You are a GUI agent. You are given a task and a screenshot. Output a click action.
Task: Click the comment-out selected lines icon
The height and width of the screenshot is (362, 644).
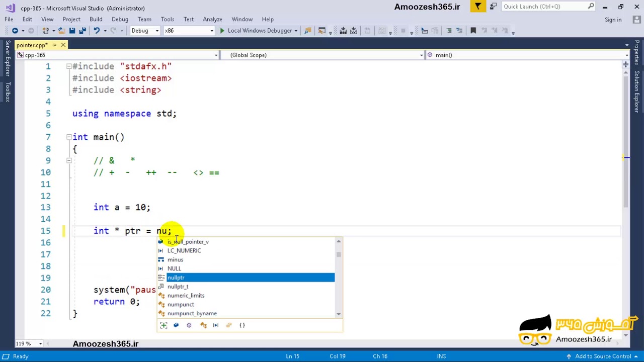tap(449, 31)
